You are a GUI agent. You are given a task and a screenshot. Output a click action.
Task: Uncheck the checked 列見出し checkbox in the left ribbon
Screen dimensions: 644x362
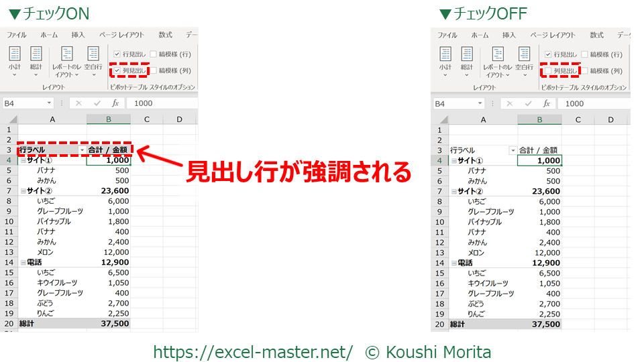(117, 70)
